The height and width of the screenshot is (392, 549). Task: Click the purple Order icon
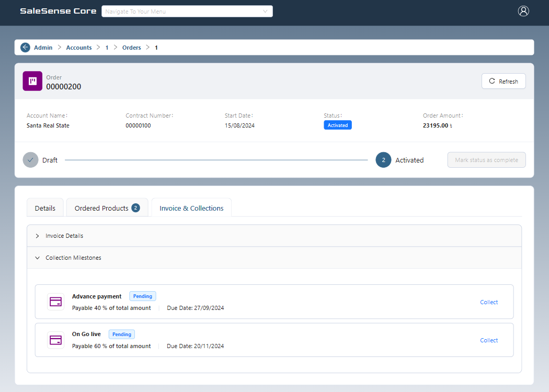tap(32, 81)
